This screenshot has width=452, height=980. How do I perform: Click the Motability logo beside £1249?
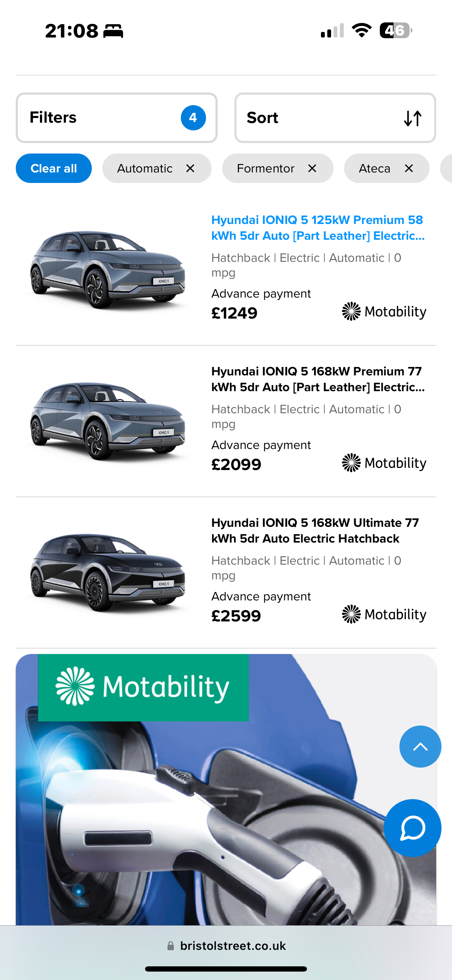(384, 312)
